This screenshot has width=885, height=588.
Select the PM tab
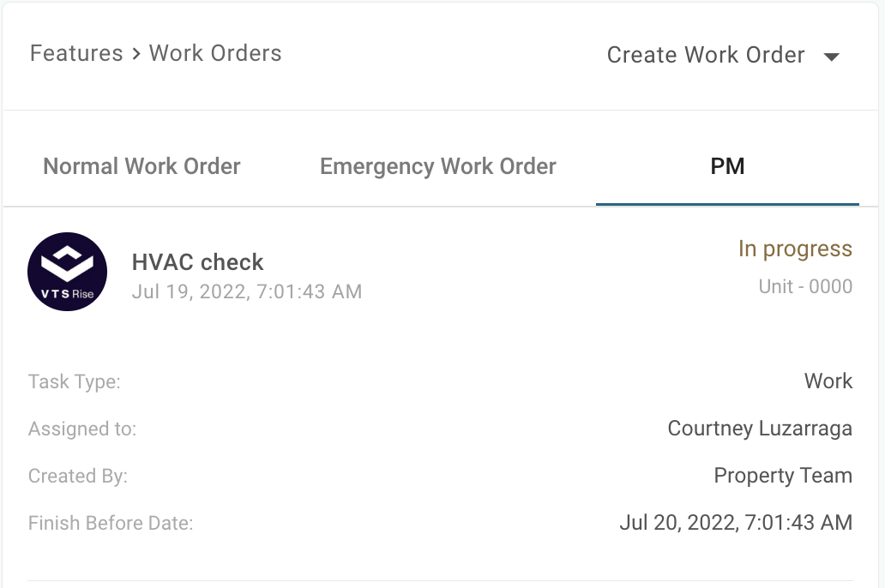(727, 166)
